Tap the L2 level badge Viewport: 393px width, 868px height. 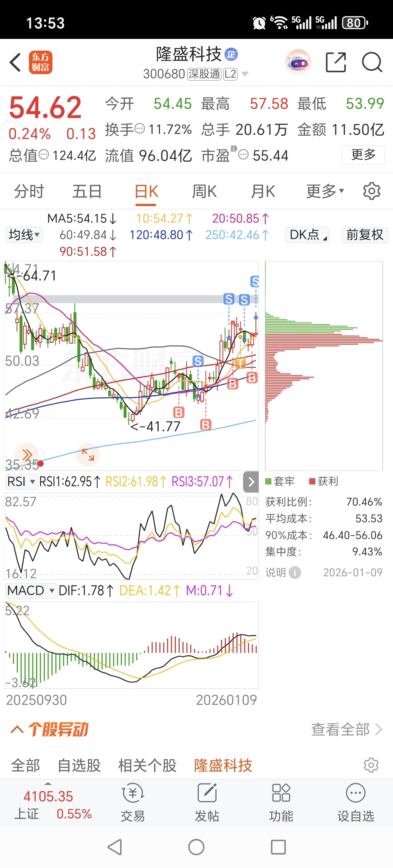(231, 74)
